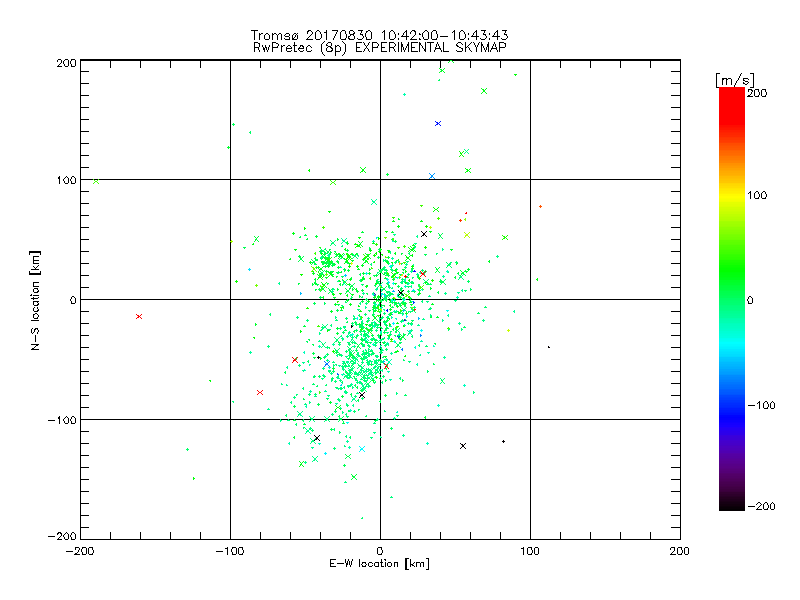800x600 pixels.
Task: Click the colorbar '-100' label
Action: (x=761, y=405)
